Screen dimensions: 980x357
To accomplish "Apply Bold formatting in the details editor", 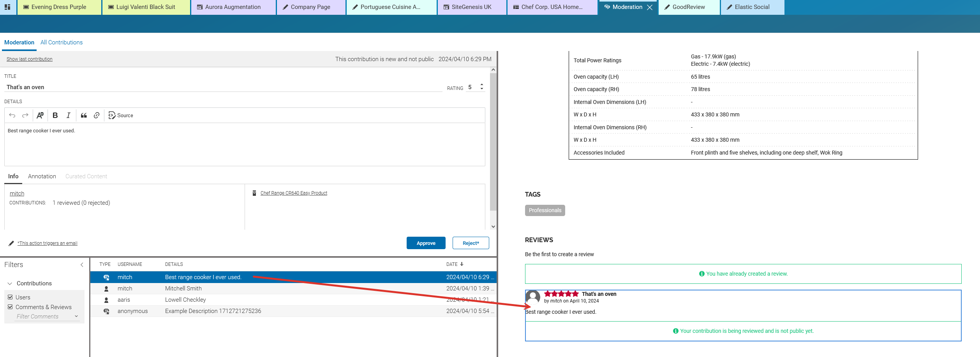I will 55,115.
